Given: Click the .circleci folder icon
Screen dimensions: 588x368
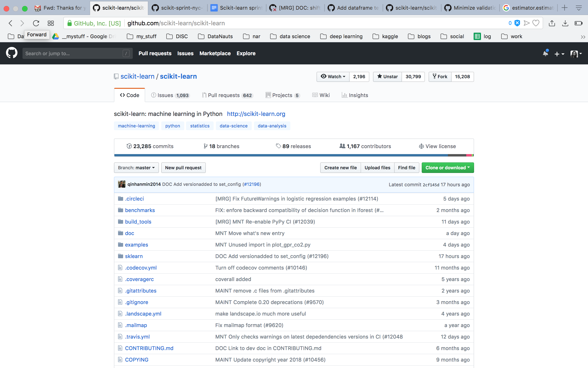Looking at the screenshot, I should point(121,198).
